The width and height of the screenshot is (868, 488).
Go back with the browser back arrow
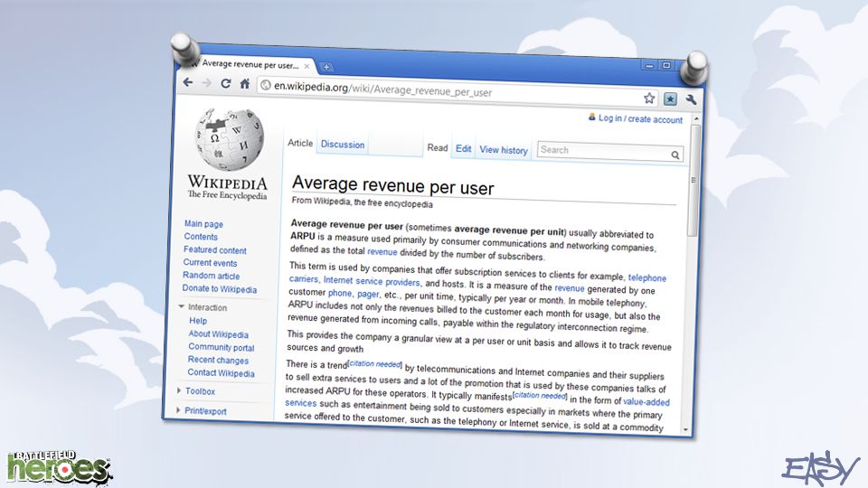[x=188, y=82]
